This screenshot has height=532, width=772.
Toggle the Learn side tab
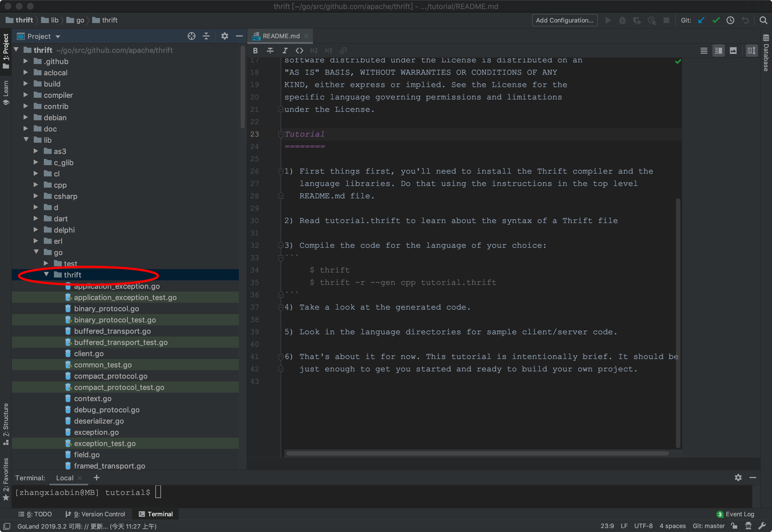click(x=6, y=93)
